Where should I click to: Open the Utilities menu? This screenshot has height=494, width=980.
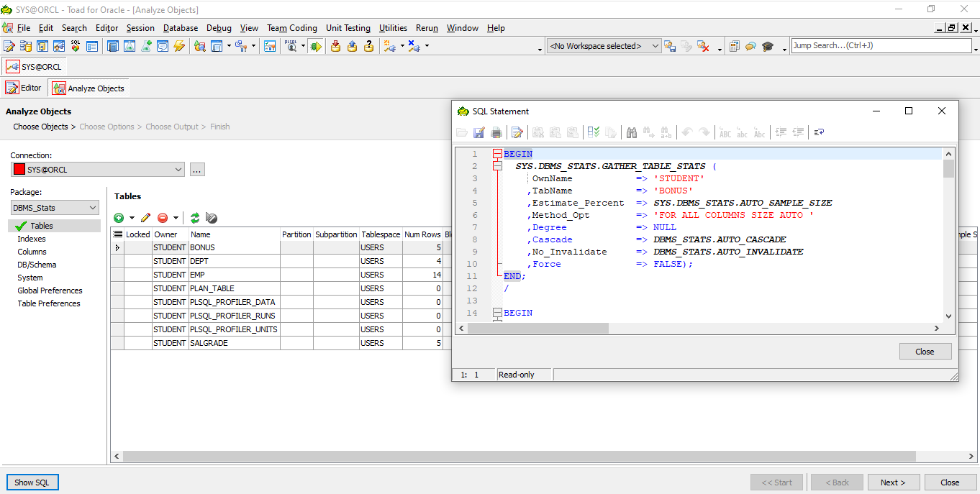pyautogui.click(x=393, y=28)
